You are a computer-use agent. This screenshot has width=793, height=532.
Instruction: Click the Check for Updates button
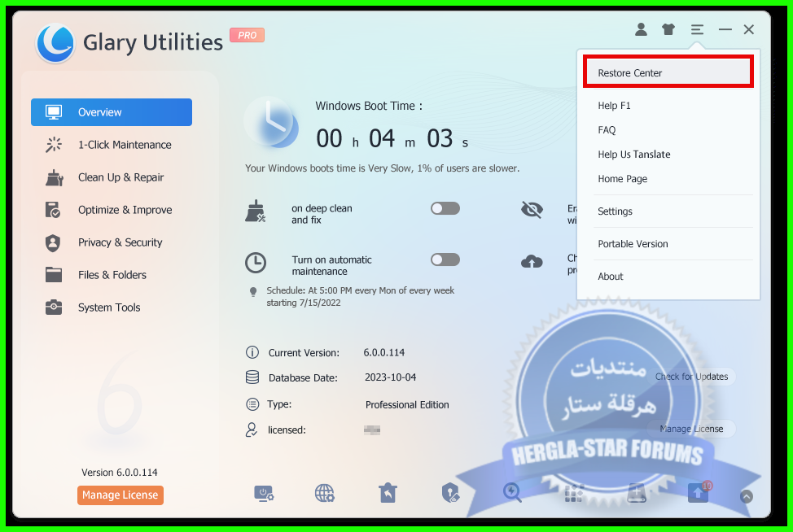691,377
